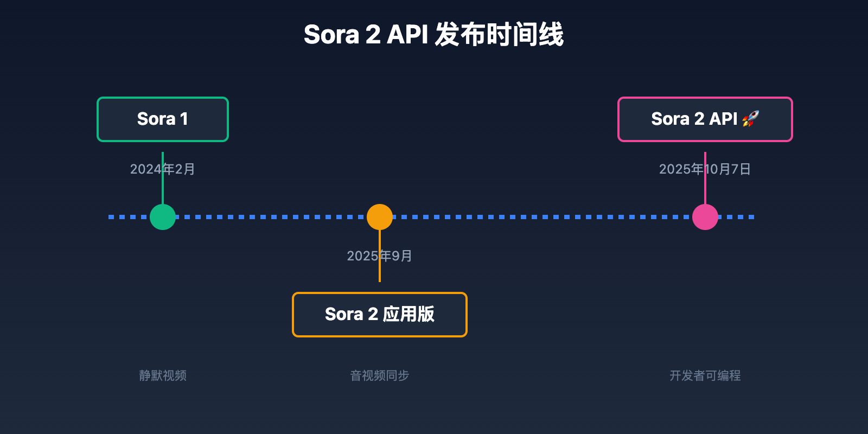Click the orange vertical connector above Sora 2 应用版 box
Image resolution: width=868 pixels, height=434 pixels.
380,271
